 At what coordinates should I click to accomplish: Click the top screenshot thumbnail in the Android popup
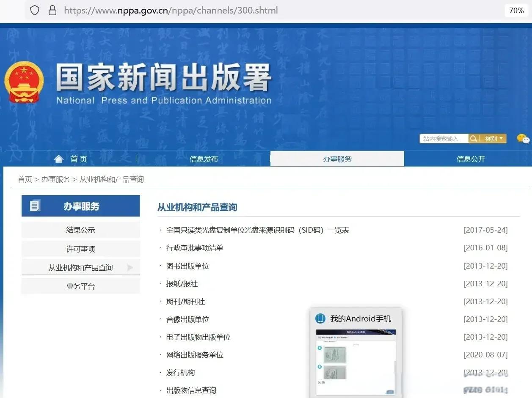335,355
